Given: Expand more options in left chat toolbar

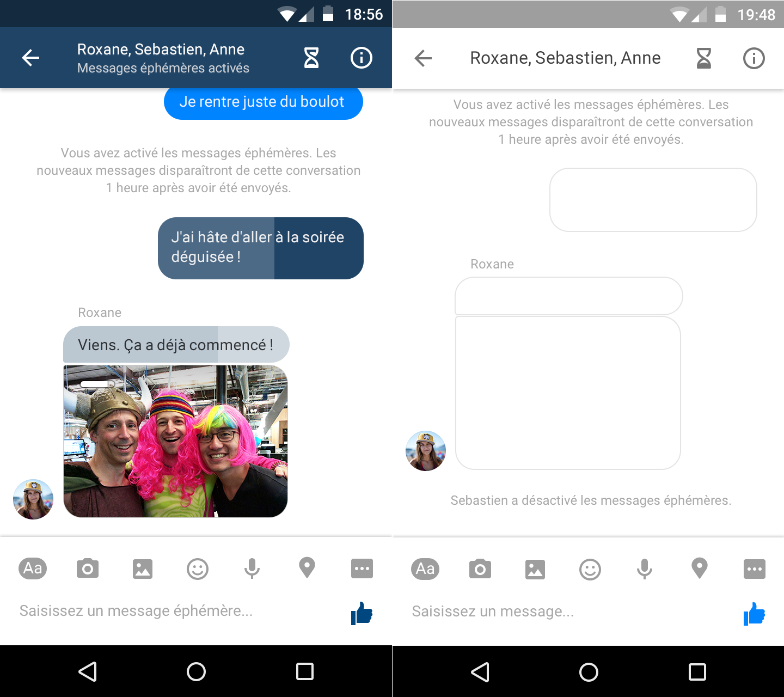Looking at the screenshot, I should click(x=362, y=569).
